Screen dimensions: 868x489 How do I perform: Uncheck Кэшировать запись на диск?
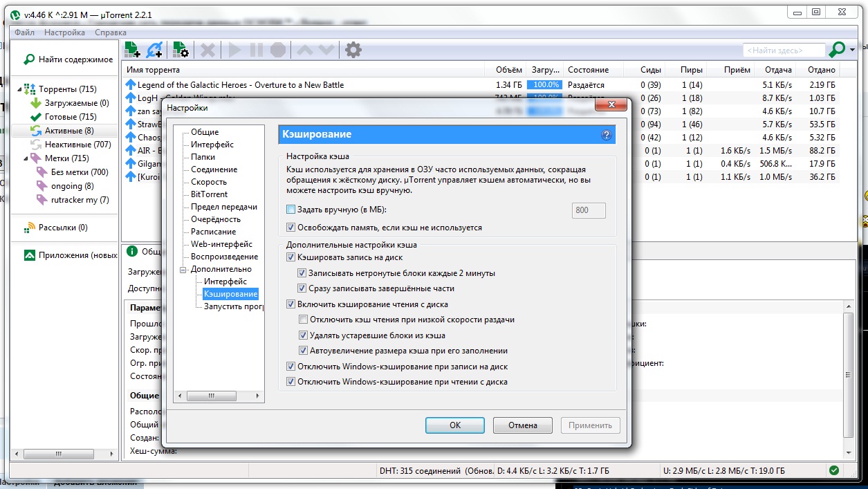tap(290, 257)
